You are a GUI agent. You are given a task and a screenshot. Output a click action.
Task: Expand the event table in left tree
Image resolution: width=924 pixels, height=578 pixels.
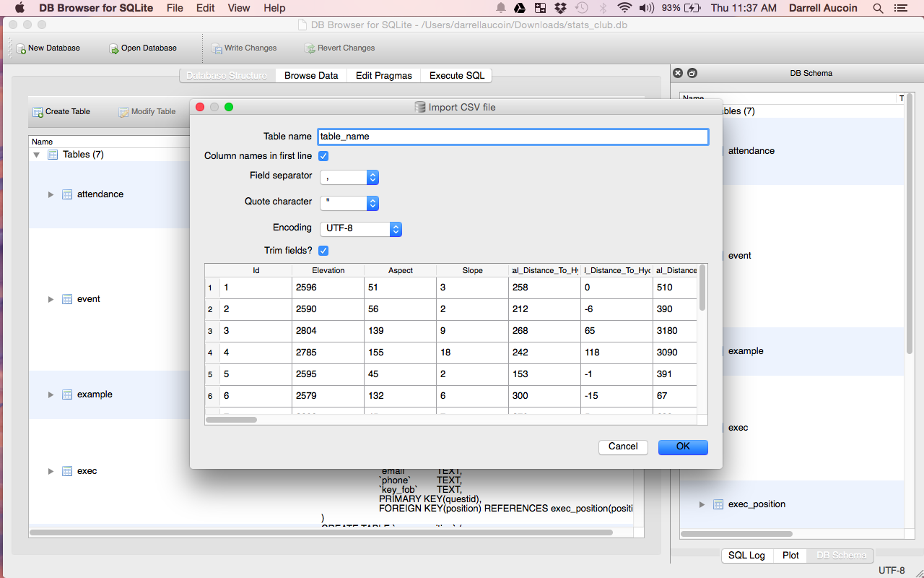(x=51, y=299)
